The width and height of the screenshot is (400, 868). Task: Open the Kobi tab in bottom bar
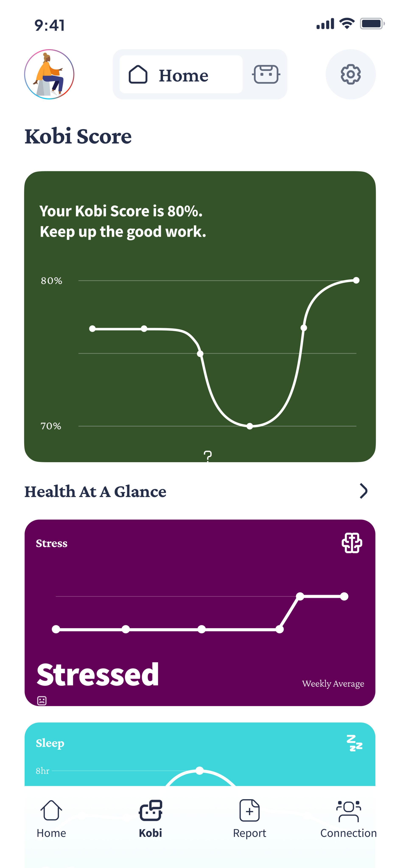tap(150, 818)
